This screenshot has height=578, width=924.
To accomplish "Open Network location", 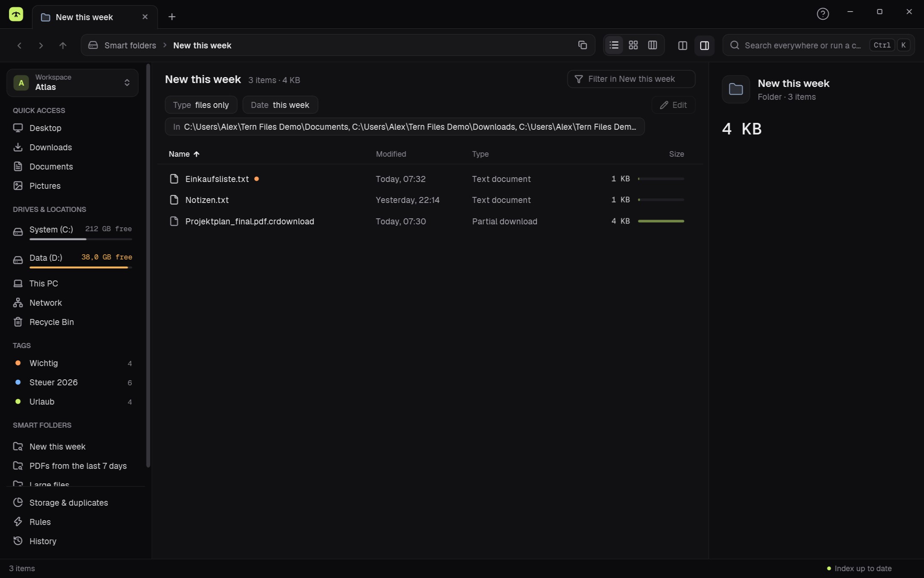I will coord(72,303).
